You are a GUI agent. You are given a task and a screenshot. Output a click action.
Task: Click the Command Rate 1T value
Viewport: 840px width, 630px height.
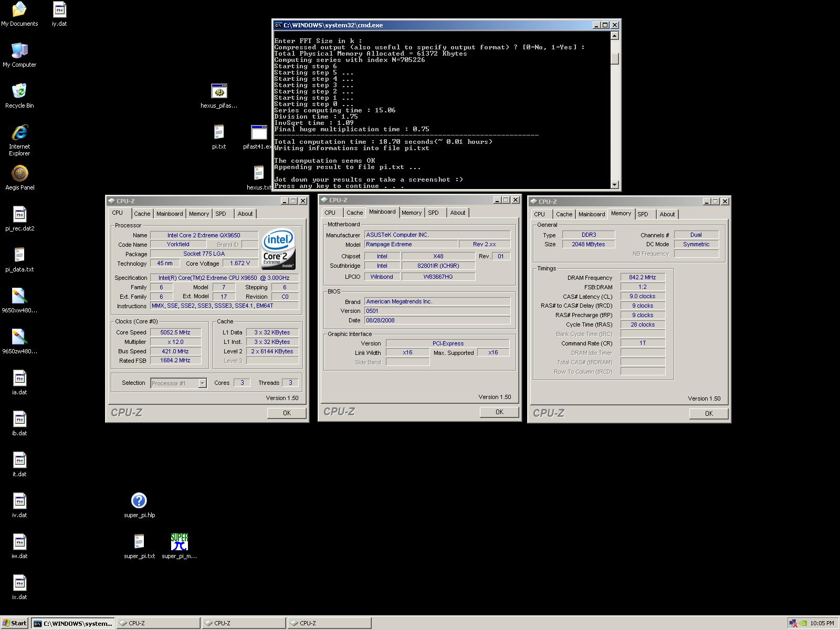coord(643,343)
